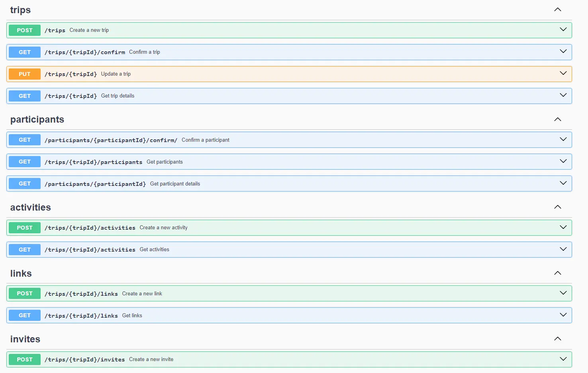This screenshot has height=373, width=588.
Task: Click the 'Get activities' description
Action: coord(154,250)
